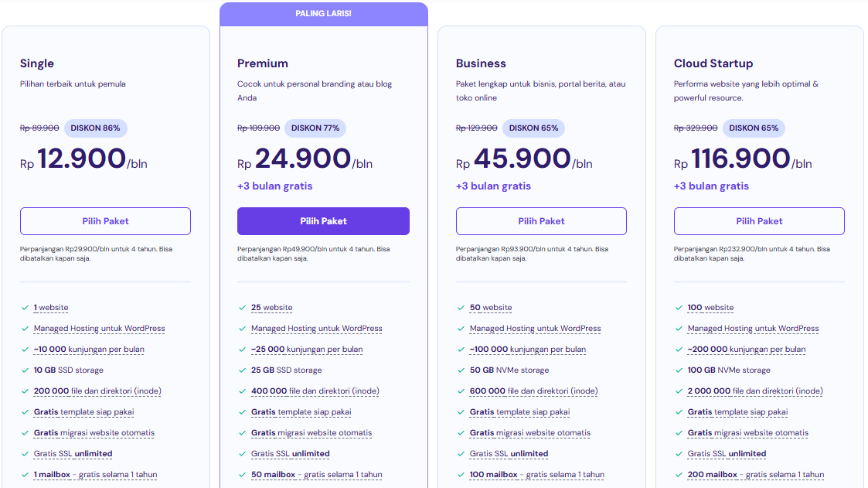The image size is (868, 488).
Task: Select Pilih Paket under Cloud Startup
Action: click(x=759, y=220)
